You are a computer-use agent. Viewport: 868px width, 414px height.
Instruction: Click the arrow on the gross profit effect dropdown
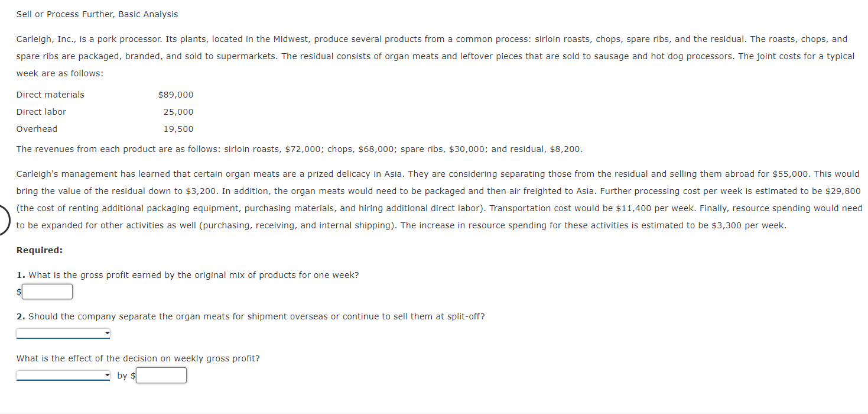pos(106,375)
